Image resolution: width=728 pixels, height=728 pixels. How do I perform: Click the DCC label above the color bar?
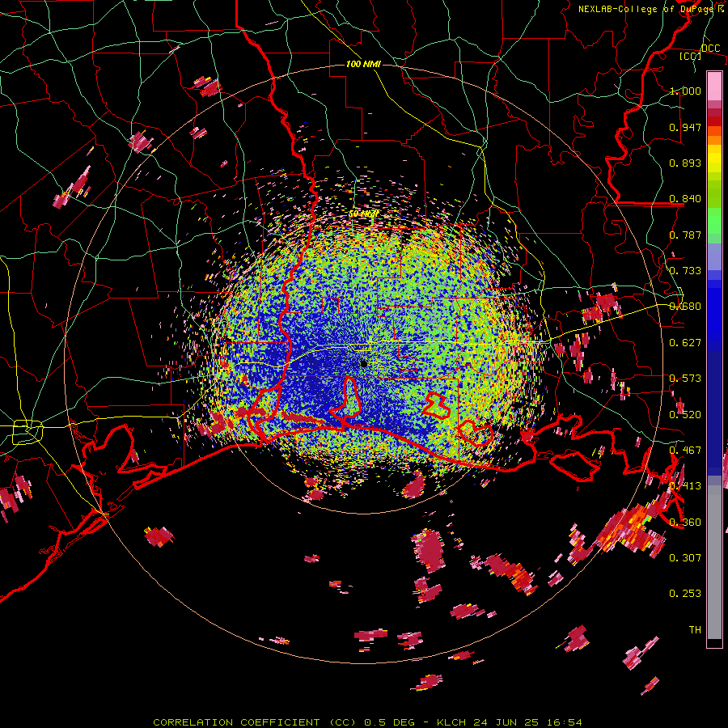pyautogui.click(x=711, y=49)
